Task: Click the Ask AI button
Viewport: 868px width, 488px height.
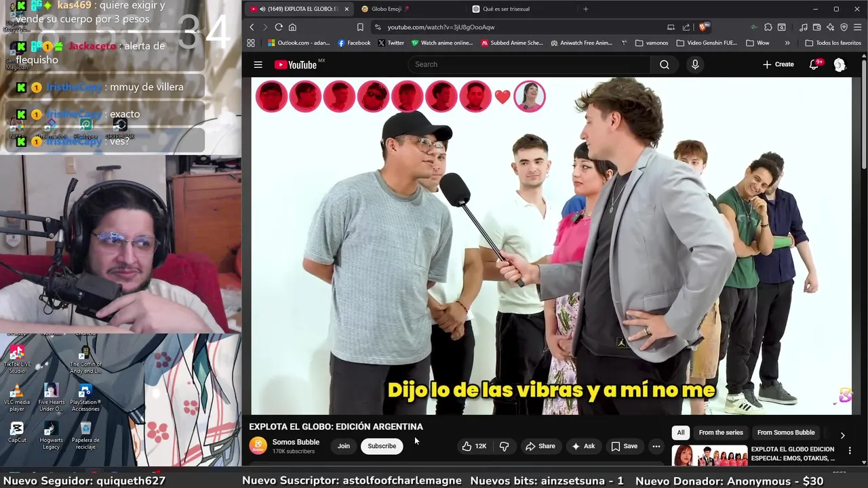Action: coord(583,446)
